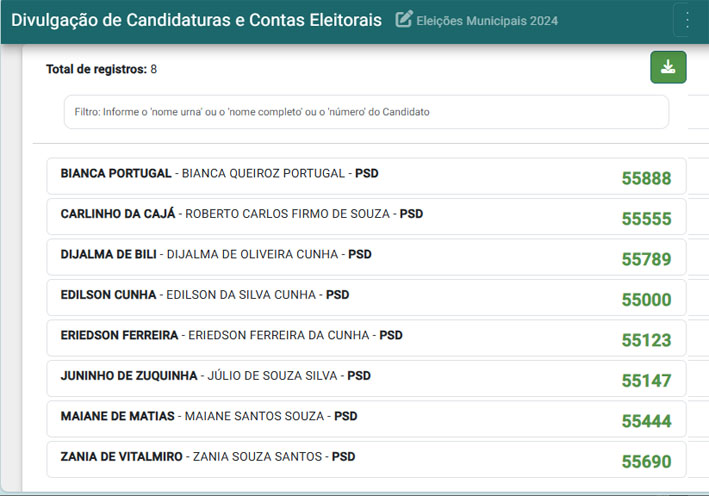709x496 pixels.
Task: Click candidate number 55555
Action: [646, 219]
